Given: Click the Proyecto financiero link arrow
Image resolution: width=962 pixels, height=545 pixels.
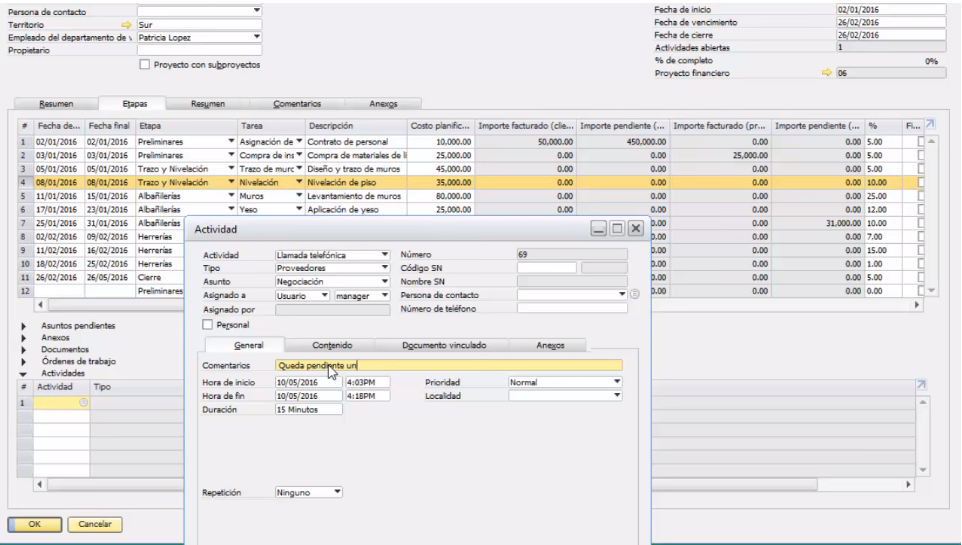Looking at the screenshot, I should tap(827, 73).
